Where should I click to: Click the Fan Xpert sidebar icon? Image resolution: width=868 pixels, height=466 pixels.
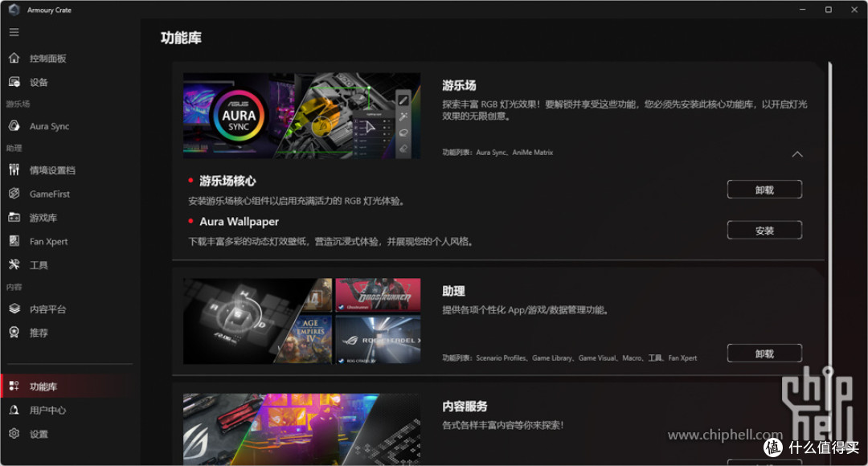pos(14,241)
